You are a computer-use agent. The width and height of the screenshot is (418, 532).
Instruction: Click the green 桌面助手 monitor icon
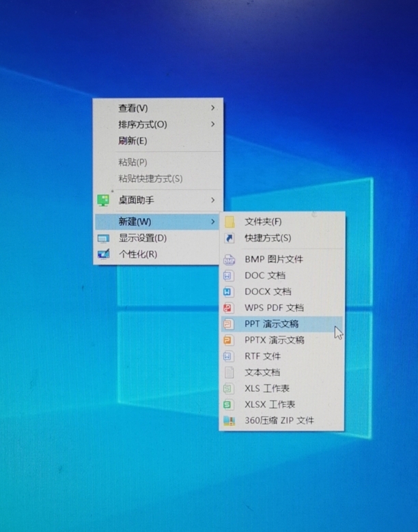pyautogui.click(x=103, y=200)
